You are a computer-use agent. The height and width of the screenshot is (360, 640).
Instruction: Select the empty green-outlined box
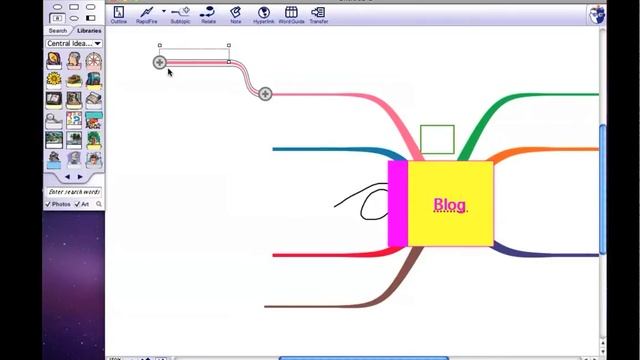437,140
